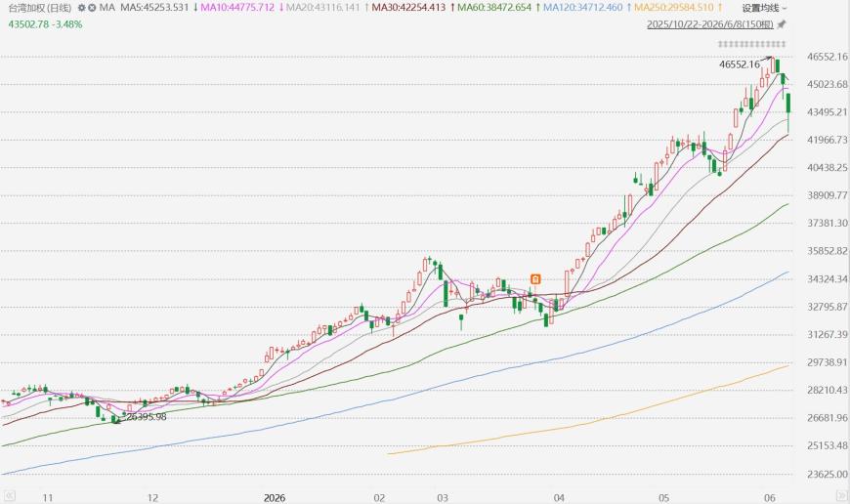Click the 43495.21 price axis label
This screenshot has height=504, width=850.
(828, 111)
